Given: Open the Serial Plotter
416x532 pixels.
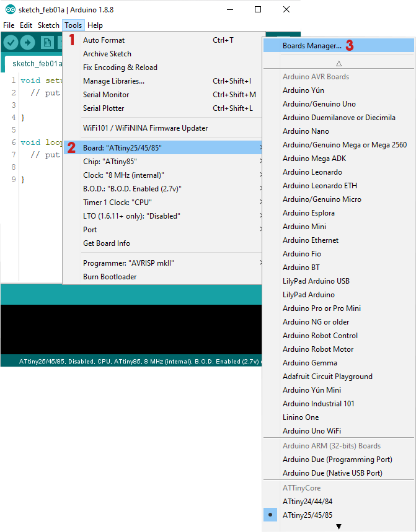Looking at the screenshot, I should point(162,108).
